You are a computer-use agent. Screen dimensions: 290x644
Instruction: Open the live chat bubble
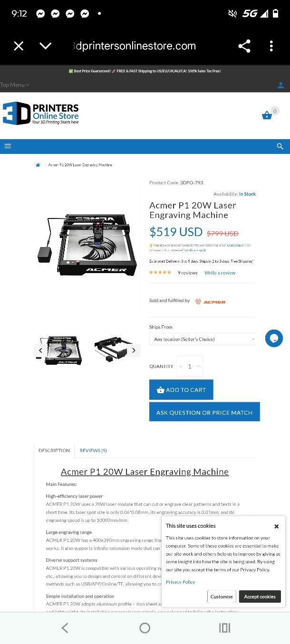pos(274,339)
